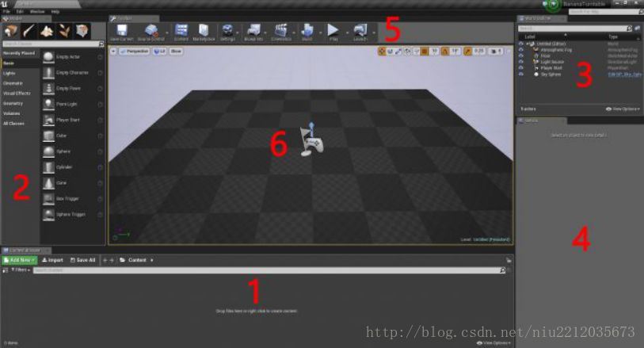Screen dimensions: 644x348
Task: Select the Landscape mode icon
Action: (x=47, y=31)
